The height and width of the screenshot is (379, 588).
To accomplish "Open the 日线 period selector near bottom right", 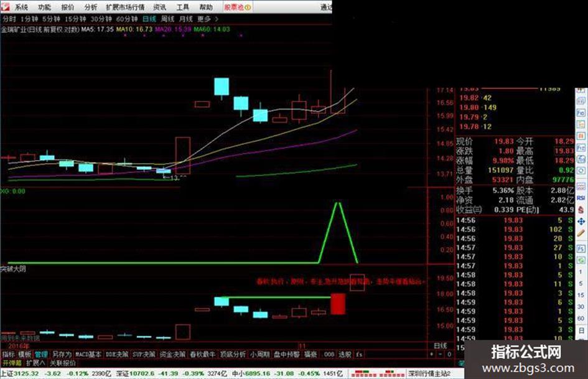I will pyautogui.click(x=441, y=345).
